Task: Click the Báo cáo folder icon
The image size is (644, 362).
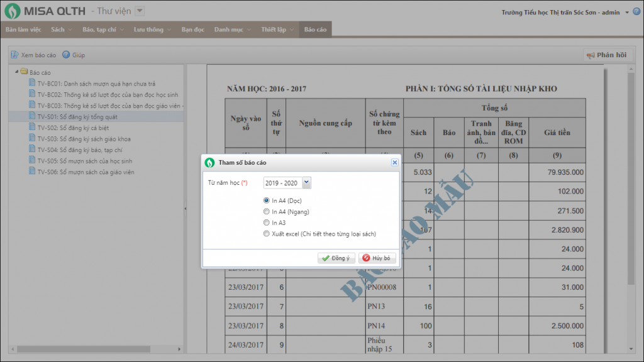Action: (x=25, y=72)
